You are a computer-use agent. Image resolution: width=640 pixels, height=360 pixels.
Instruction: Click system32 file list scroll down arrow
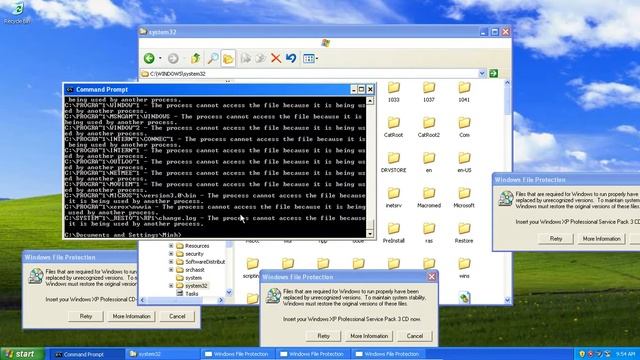507,300
